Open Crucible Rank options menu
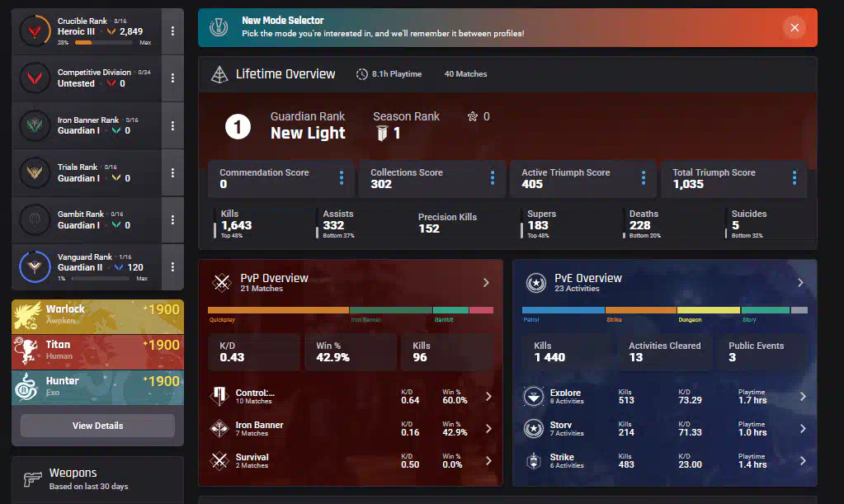This screenshot has width=844, height=504. pos(172,31)
